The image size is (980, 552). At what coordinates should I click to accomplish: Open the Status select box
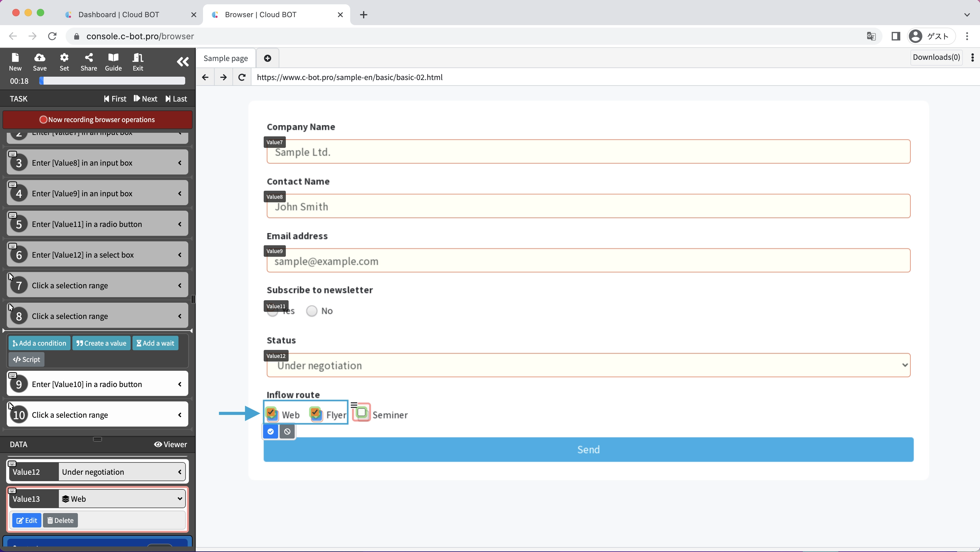[588, 365]
